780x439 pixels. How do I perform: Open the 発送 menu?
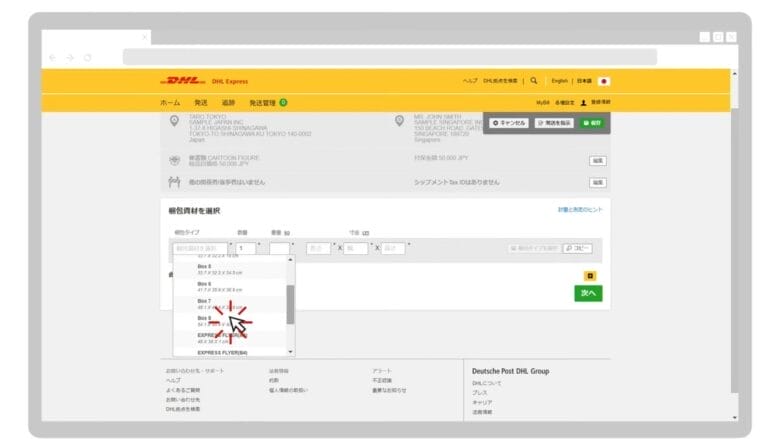click(x=201, y=102)
